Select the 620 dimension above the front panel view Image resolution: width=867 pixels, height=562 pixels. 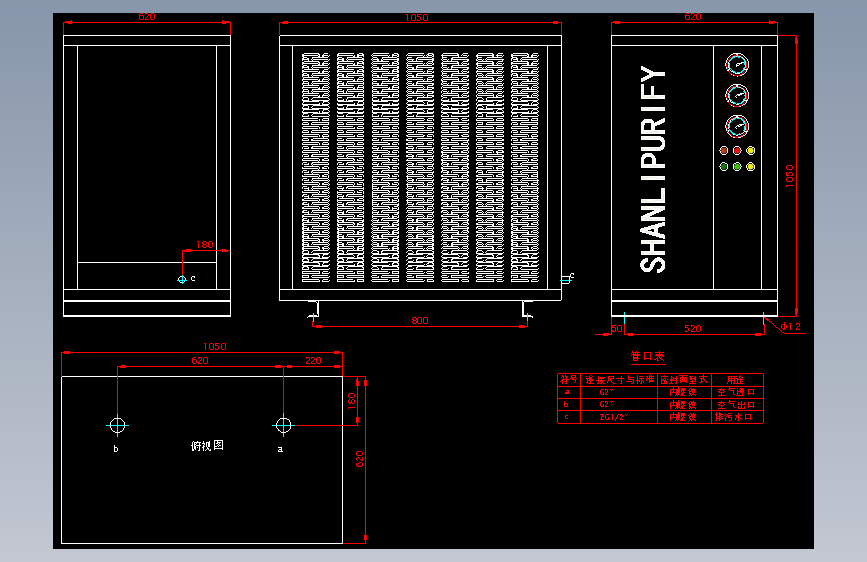pos(693,17)
